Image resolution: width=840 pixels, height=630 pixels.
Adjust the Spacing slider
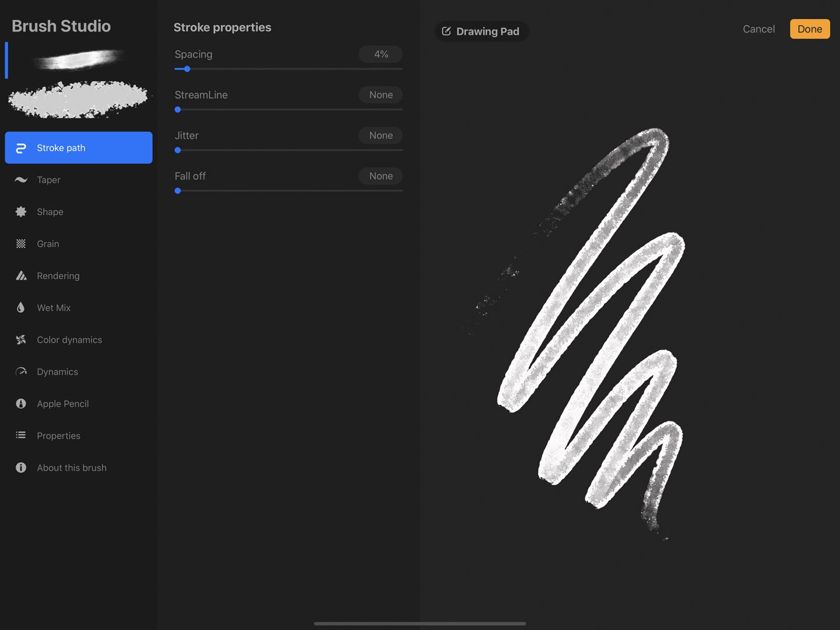187,69
